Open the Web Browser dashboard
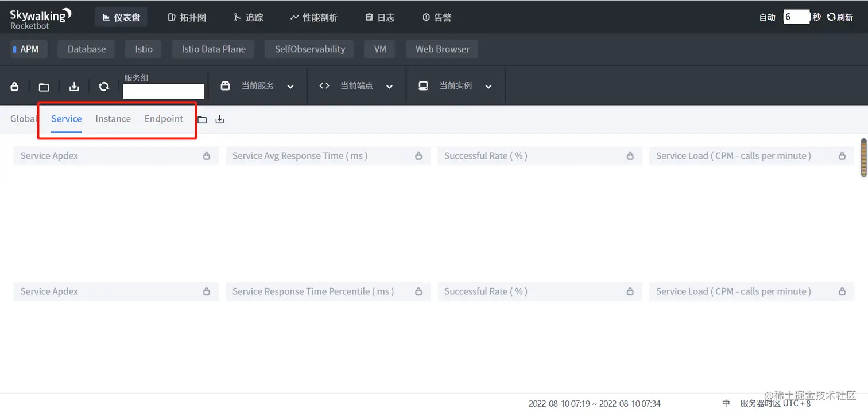Screen dimensions: 868x413 [x=443, y=49]
